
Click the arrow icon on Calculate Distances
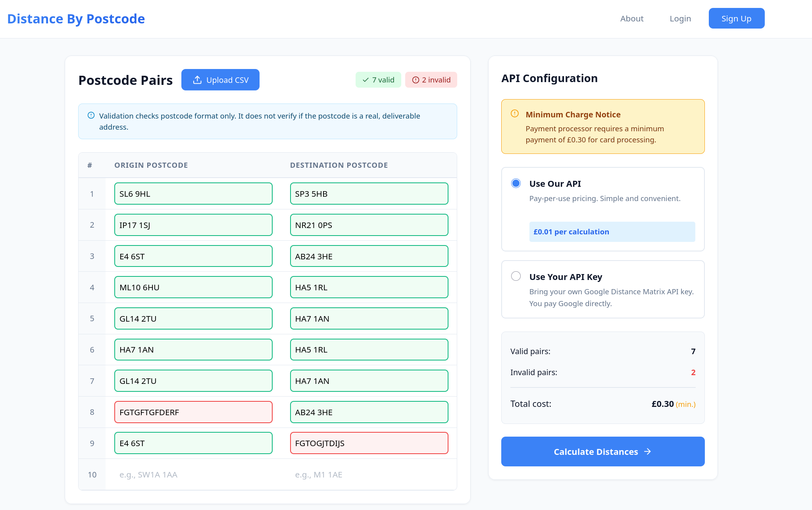647,452
